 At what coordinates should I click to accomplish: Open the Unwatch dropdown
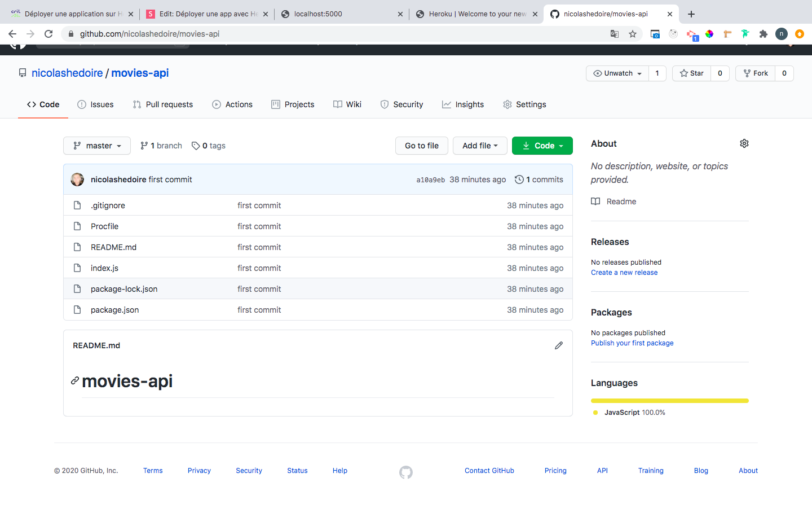tap(617, 73)
